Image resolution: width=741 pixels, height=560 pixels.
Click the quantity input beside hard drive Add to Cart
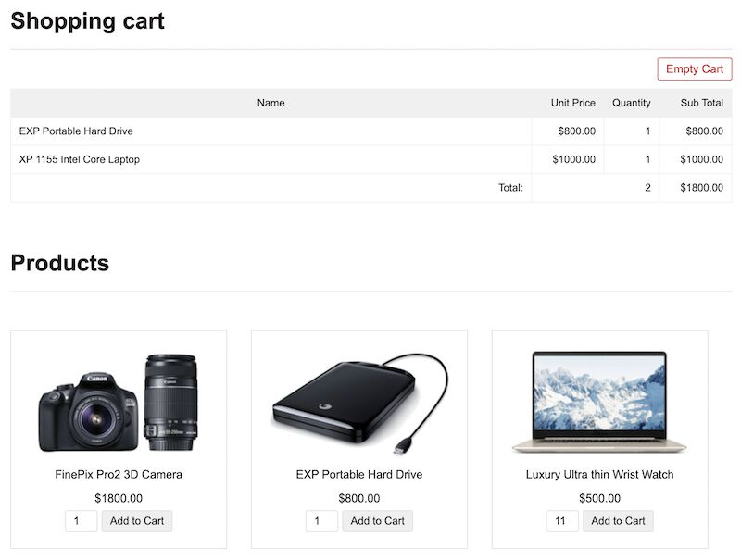point(320,520)
